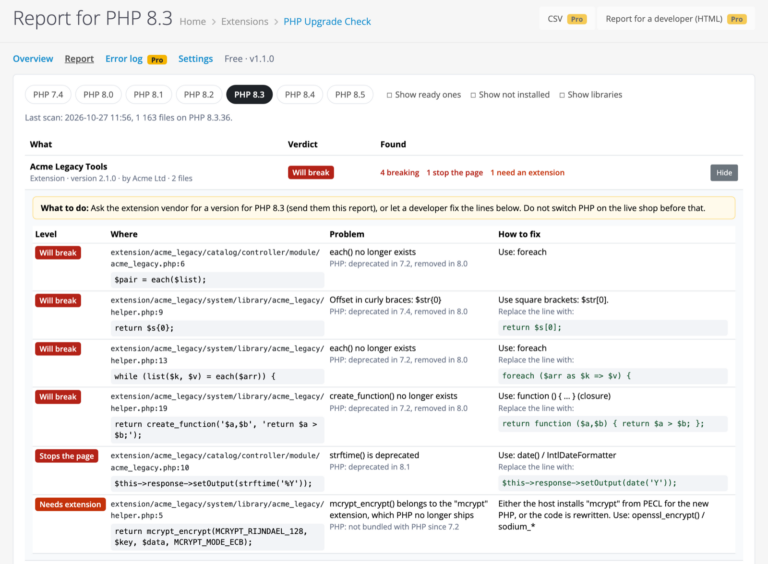Click the 1 need an extension count

[528, 172]
